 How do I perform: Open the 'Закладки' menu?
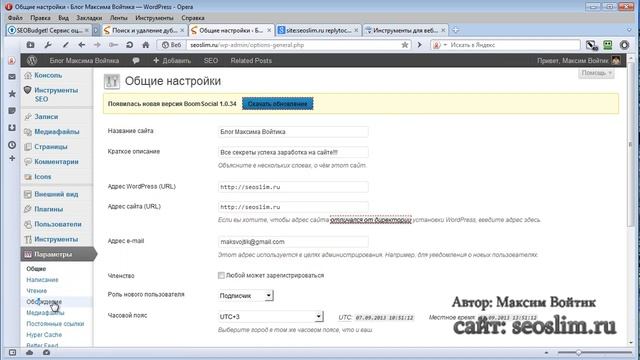89,18
